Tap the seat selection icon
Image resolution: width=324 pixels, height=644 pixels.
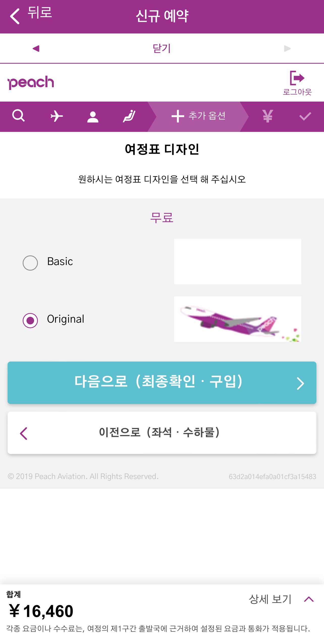pos(129,116)
